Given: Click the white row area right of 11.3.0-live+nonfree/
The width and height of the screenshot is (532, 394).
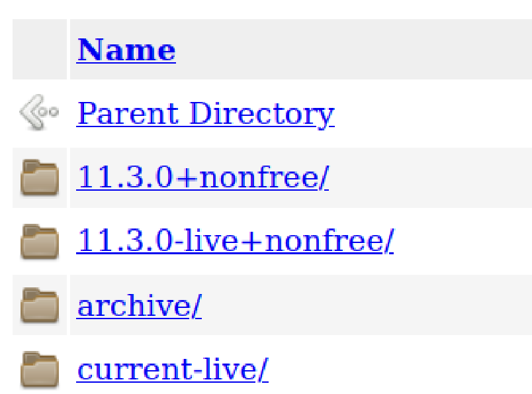Looking at the screenshot, I should [463, 242].
